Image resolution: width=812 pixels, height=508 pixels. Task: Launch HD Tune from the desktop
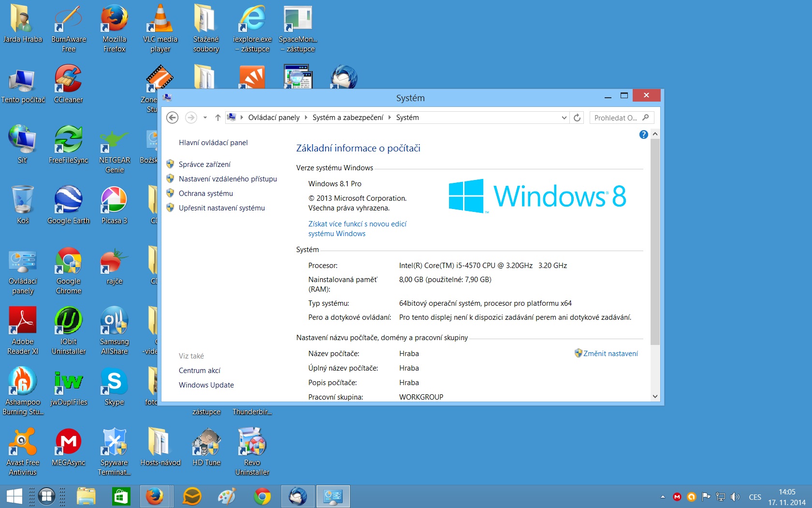coord(206,448)
